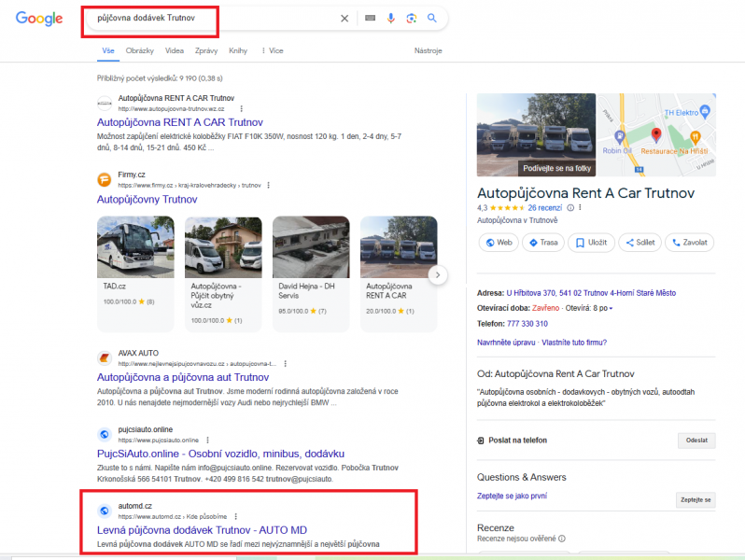Screen dimensions: 745x560
Task: Switch to the Zprávy tab
Action: coord(206,50)
